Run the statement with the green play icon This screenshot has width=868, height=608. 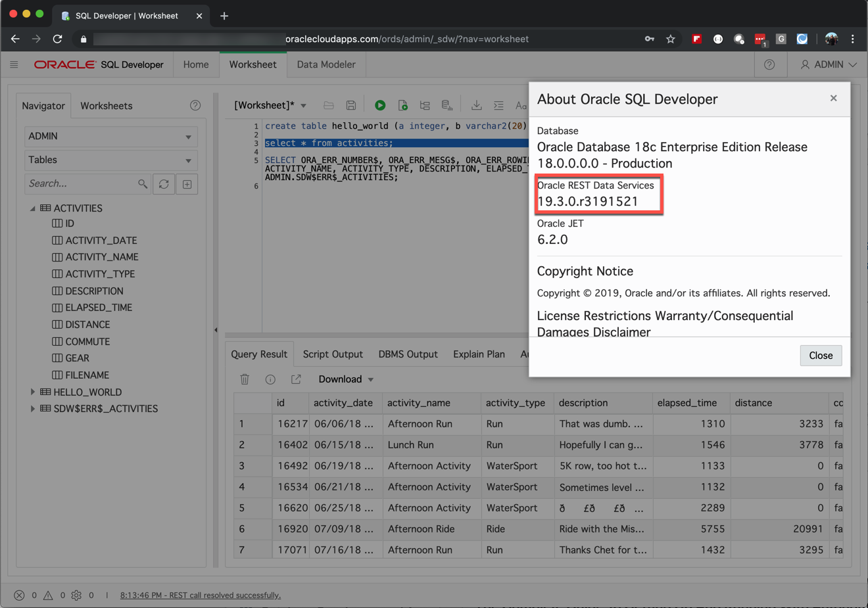click(x=380, y=105)
